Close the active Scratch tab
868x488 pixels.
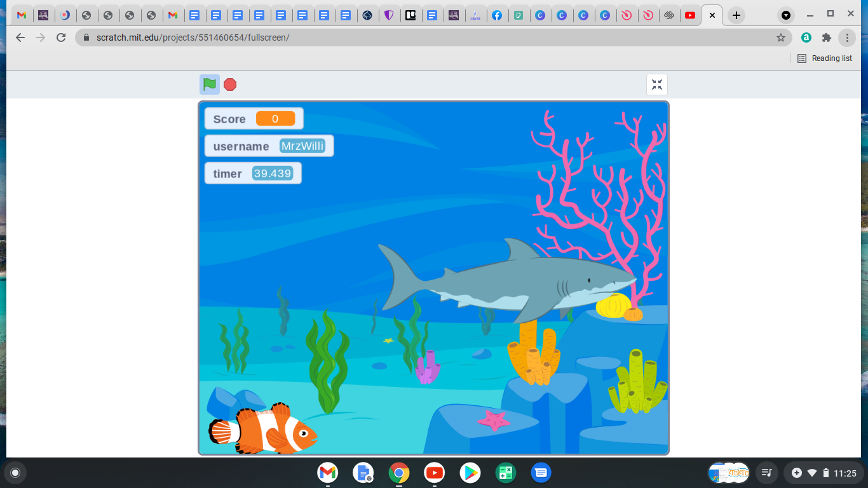tap(712, 15)
